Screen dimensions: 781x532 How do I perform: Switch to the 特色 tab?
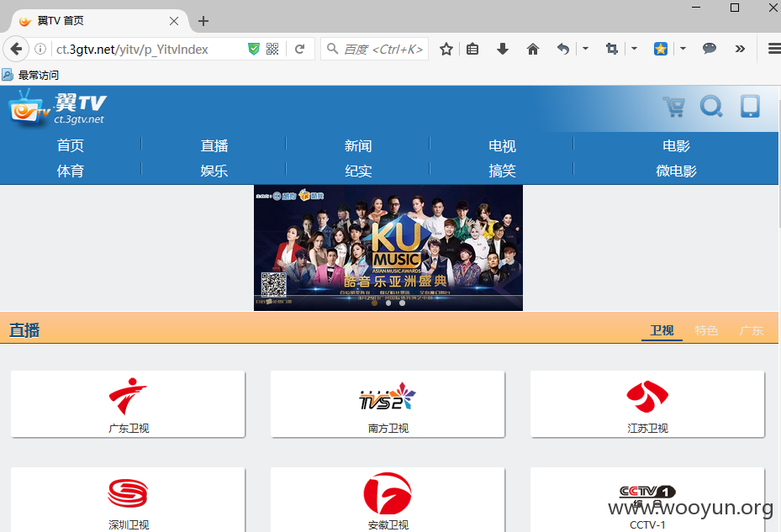point(706,330)
